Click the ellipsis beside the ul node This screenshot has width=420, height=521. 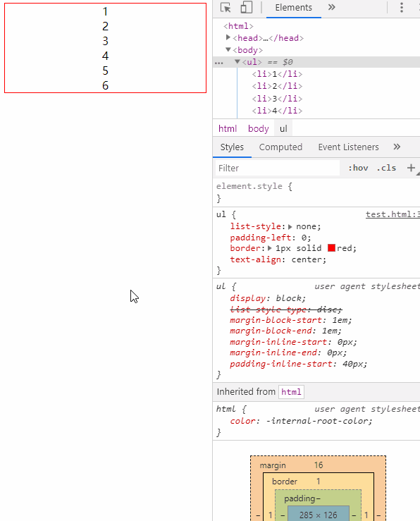pyautogui.click(x=218, y=63)
